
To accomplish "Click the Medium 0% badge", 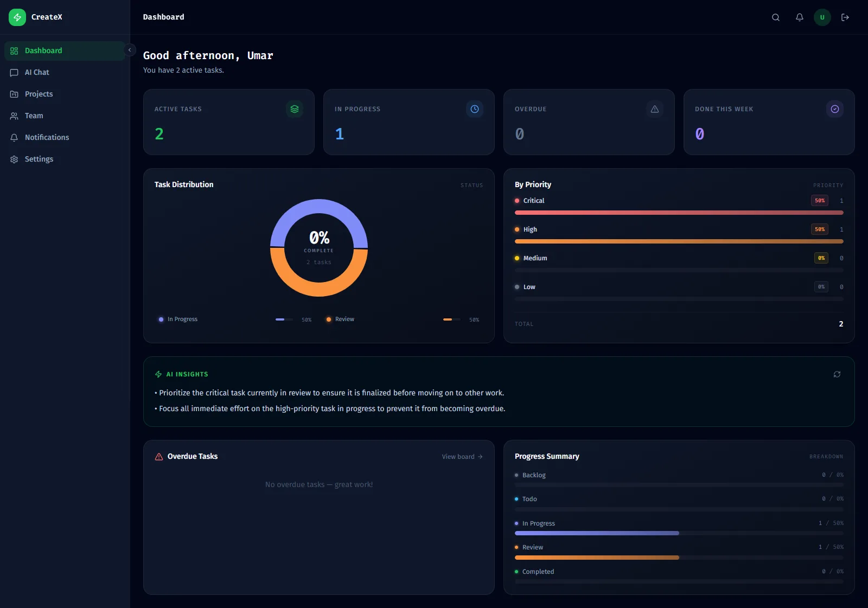I will tap(821, 258).
